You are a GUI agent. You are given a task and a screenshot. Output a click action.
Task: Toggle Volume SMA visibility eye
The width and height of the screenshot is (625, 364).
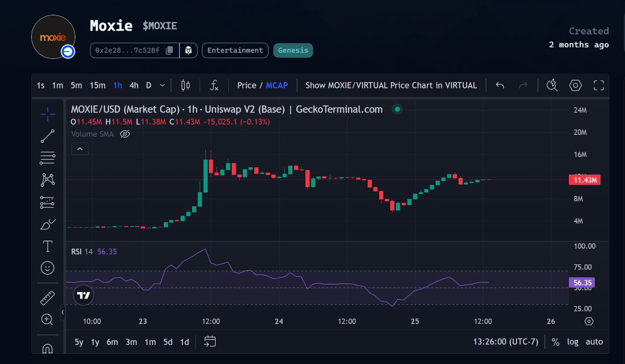pos(124,134)
